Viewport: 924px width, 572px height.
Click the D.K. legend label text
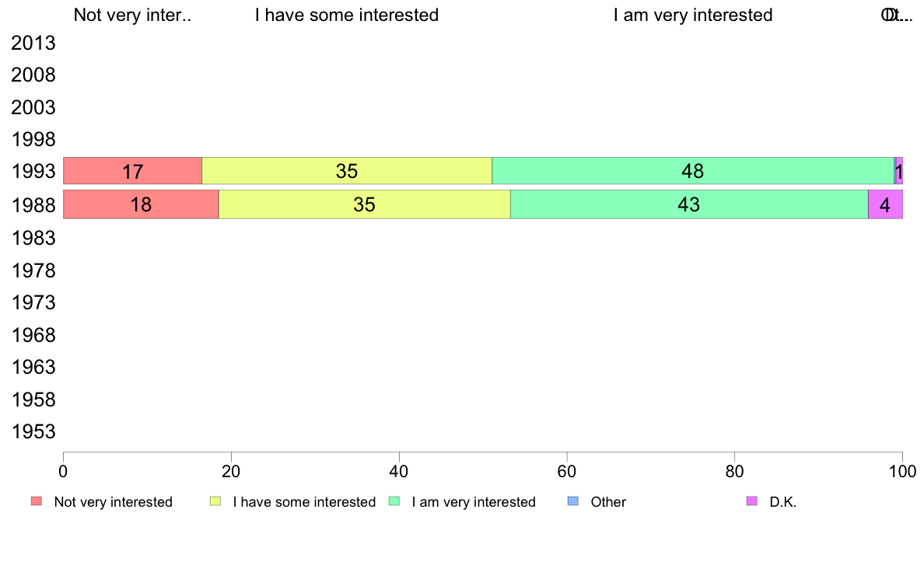click(783, 502)
